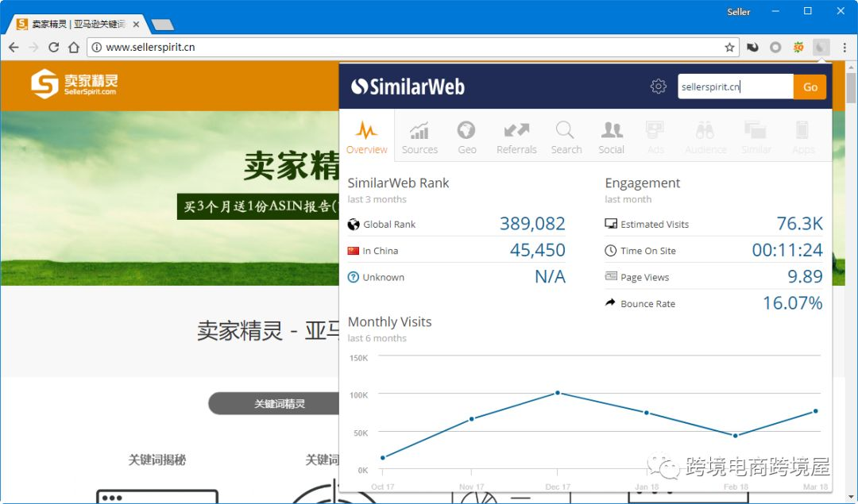The height and width of the screenshot is (504, 858).
Task: Open SimilarWeb settings gear
Action: (659, 87)
